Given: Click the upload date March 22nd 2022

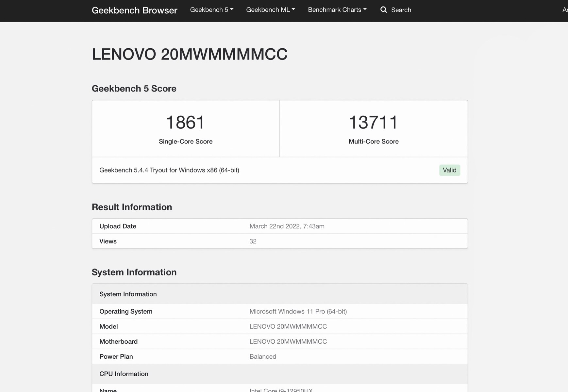Looking at the screenshot, I should [287, 226].
